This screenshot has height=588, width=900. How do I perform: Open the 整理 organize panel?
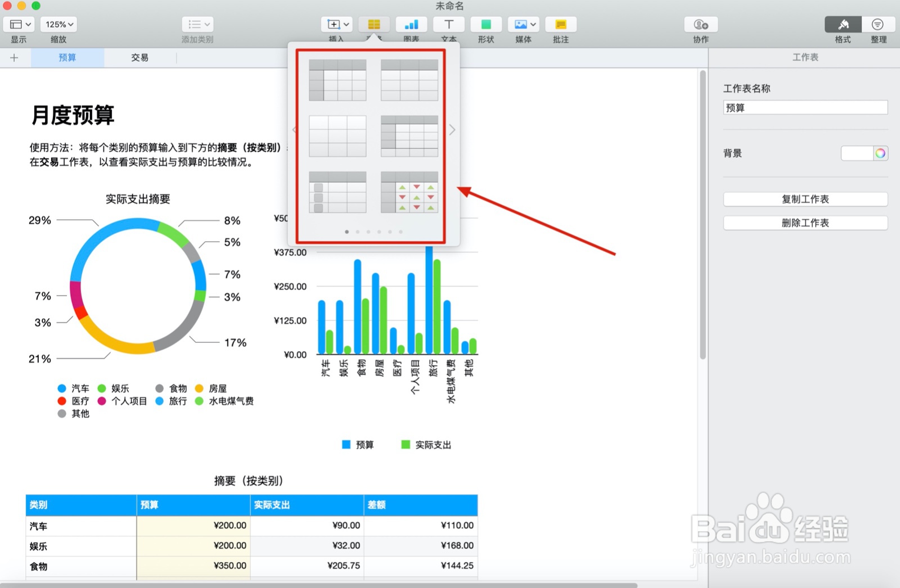point(877,24)
